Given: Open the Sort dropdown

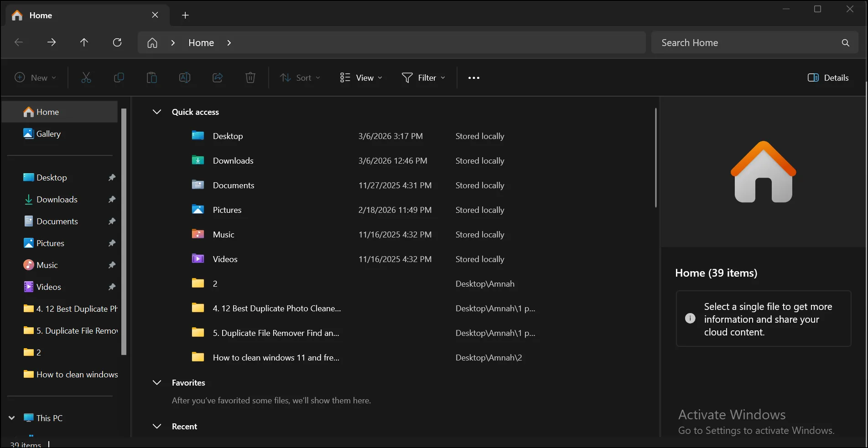Looking at the screenshot, I should click(300, 77).
